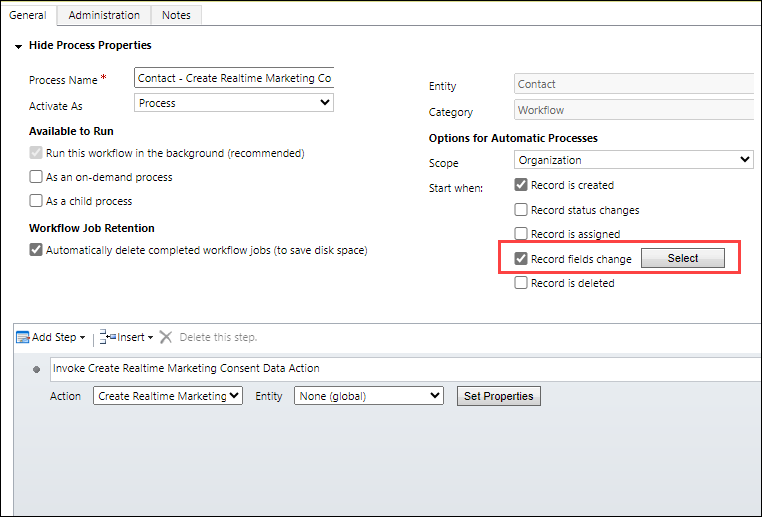762x517 pixels.
Task: Click the Insert step icon
Action: click(x=108, y=338)
